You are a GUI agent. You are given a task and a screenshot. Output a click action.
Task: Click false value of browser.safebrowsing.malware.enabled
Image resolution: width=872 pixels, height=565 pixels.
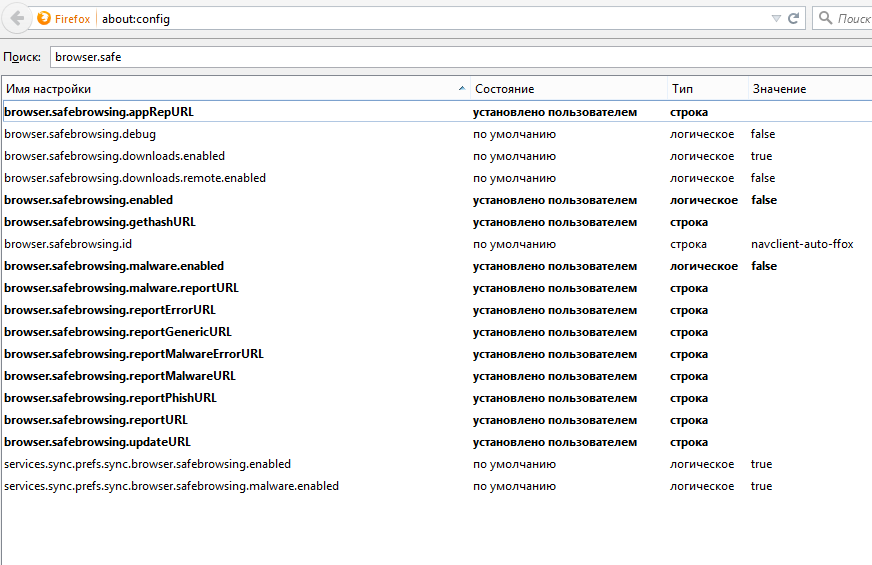764,266
